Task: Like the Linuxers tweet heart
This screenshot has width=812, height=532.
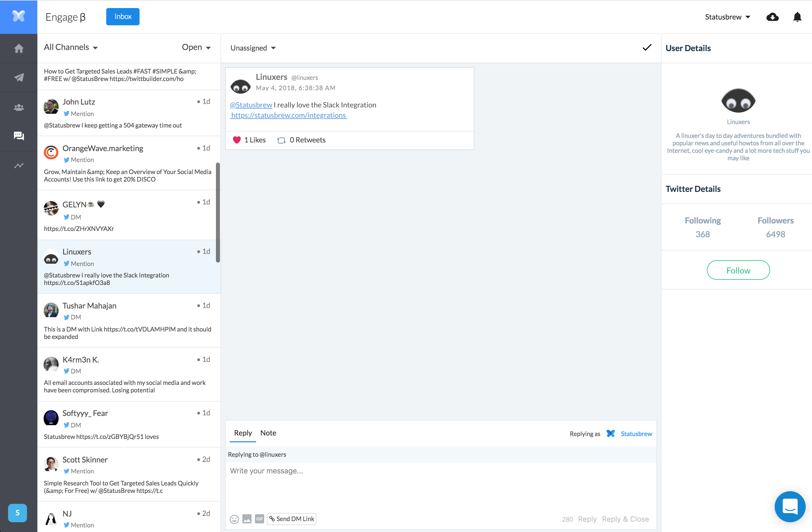Action: (x=237, y=140)
